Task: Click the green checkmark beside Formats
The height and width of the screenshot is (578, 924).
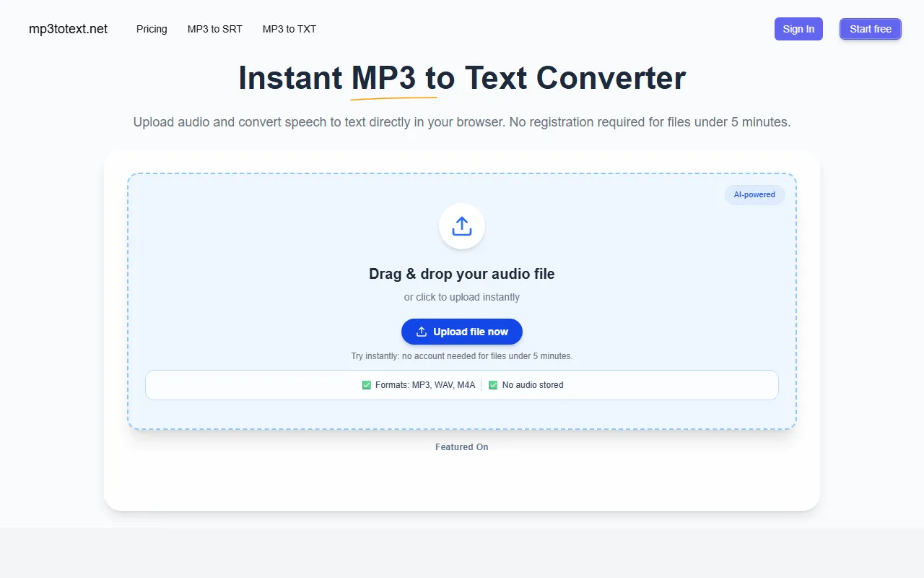Action: 367,385
